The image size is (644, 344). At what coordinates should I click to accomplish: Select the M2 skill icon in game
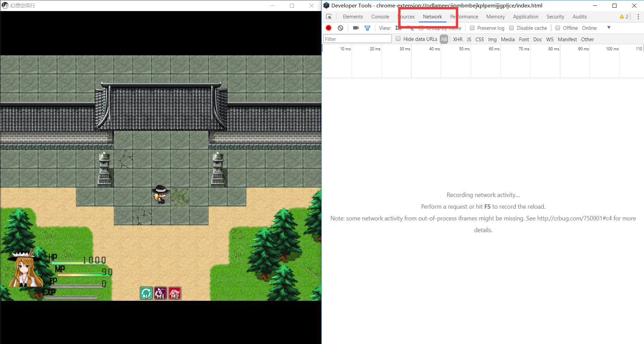click(175, 293)
